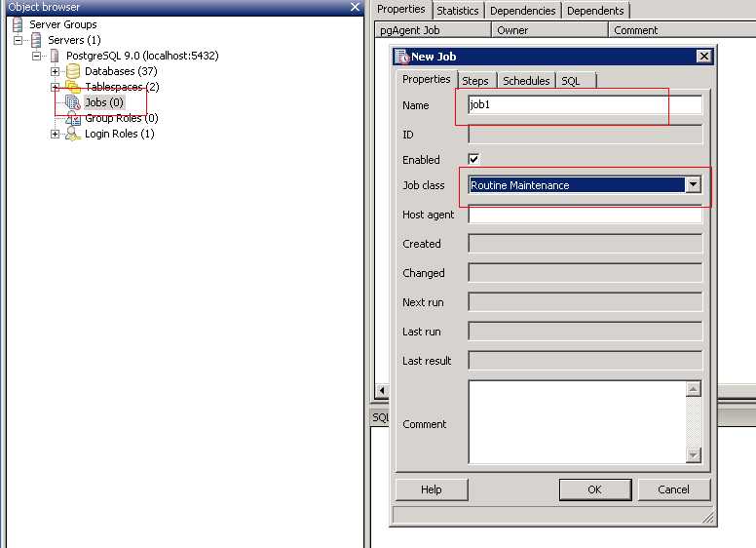This screenshot has width=756, height=548.
Task: Click the Host agent input field
Action: click(x=585, y=215)
